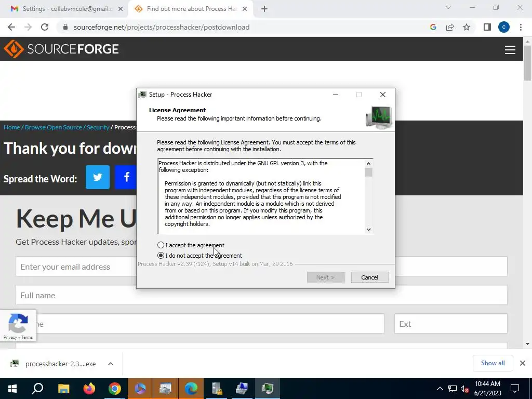Click the disabled Next button in Setup
The width and height of the screenshot is (532, 399).
click(x=326, y=277)
